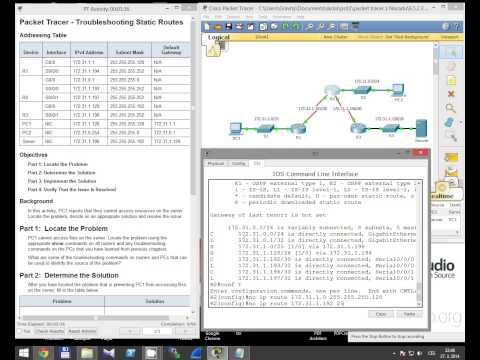
Task: Click the Save floppy disk toolbar icon
Action: 229,27
